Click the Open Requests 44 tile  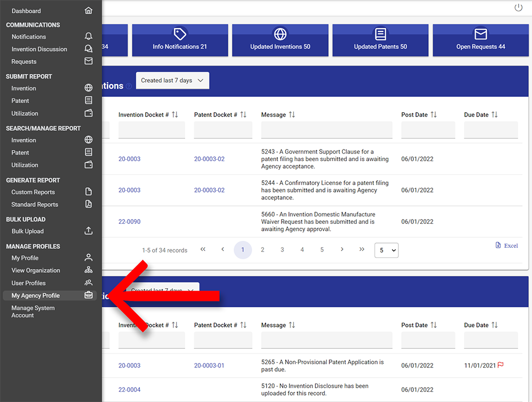[480, 40]
